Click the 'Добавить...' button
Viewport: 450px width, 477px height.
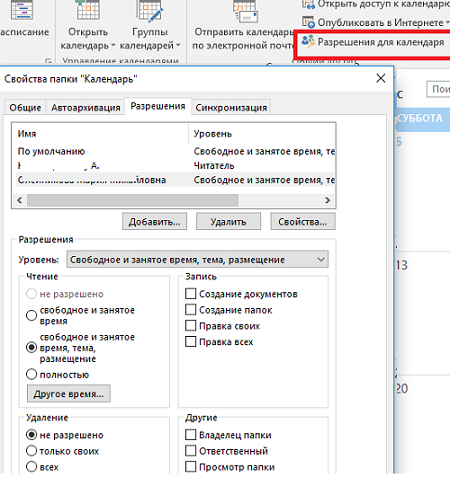[154, 222]
